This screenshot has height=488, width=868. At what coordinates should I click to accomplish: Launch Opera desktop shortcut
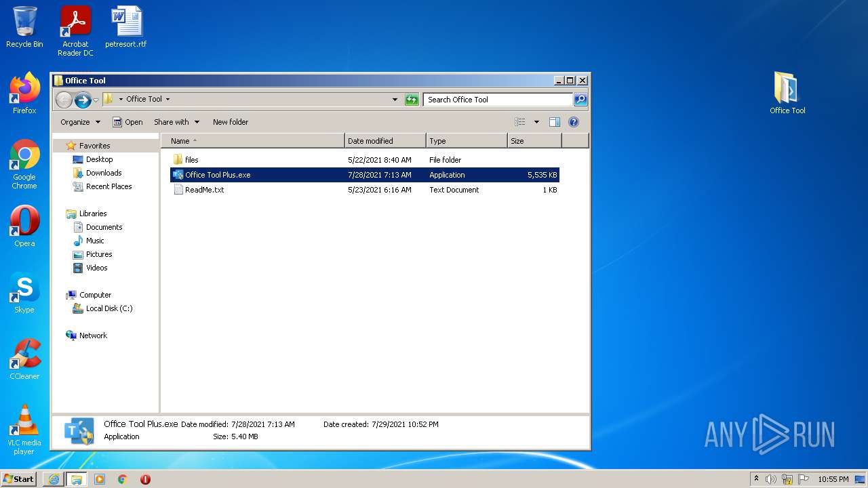coord(24,226)
